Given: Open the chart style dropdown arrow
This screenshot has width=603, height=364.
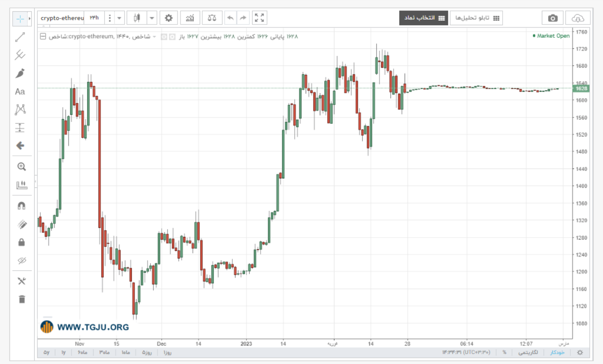Looking at the screenshot, I should 152,18.
